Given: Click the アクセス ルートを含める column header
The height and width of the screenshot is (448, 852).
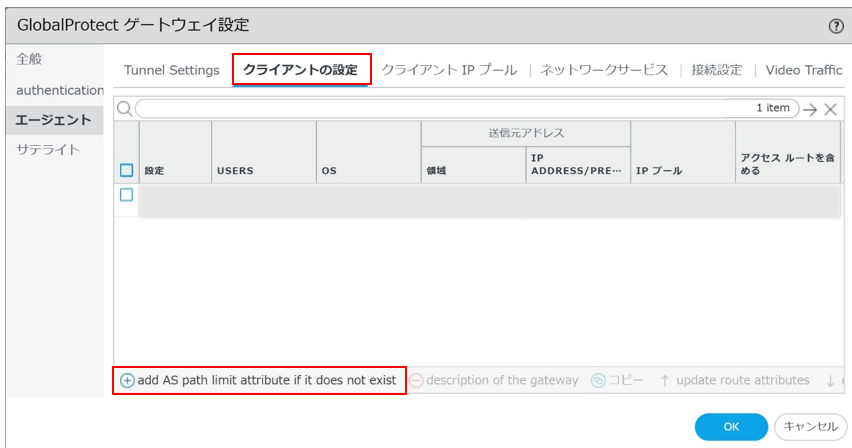Looking at the screenshot, I should [788, 152].
